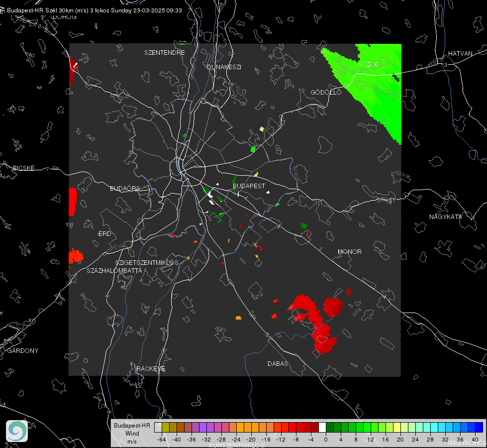Select the 20 value on the legend scale
The width and height of the screenshot is (487, 448).
pyautogui.click(x=400, y=440)
